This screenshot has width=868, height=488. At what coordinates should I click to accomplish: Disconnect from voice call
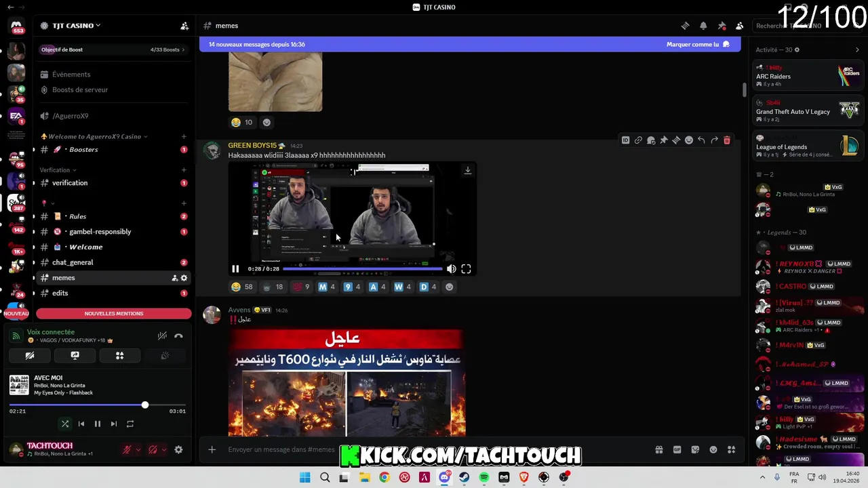point(178,336)
